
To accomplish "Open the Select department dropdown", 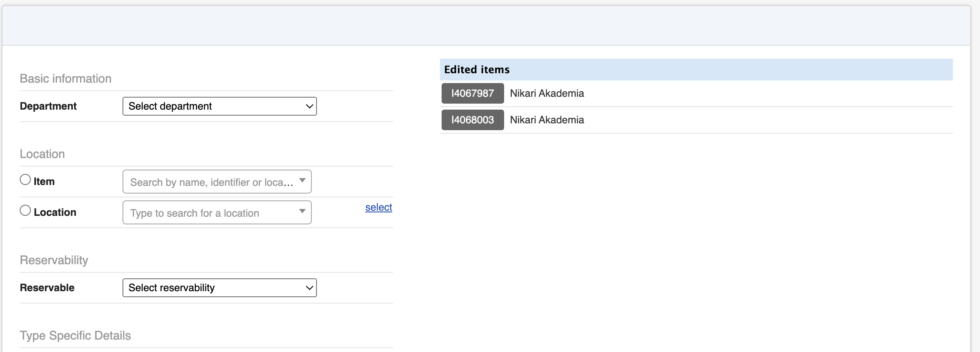I will pyautogui.click(x=219, y=106).
